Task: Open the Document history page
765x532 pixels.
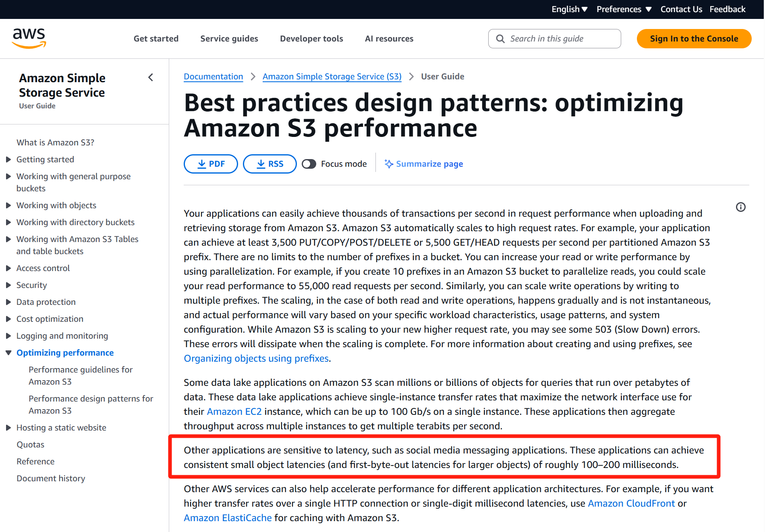Action: tap(51, 478)
